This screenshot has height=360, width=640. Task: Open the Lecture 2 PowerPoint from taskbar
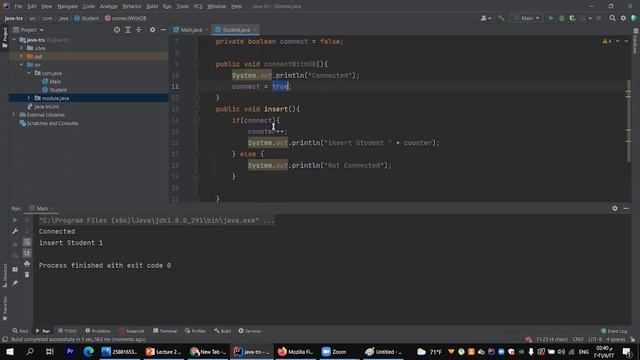coord(164,351)
